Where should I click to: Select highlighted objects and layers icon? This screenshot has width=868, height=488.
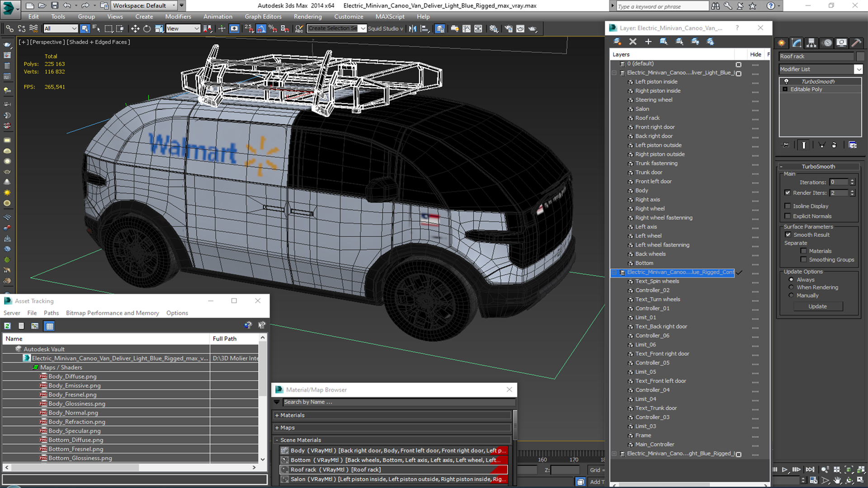[x=664, y=42]
